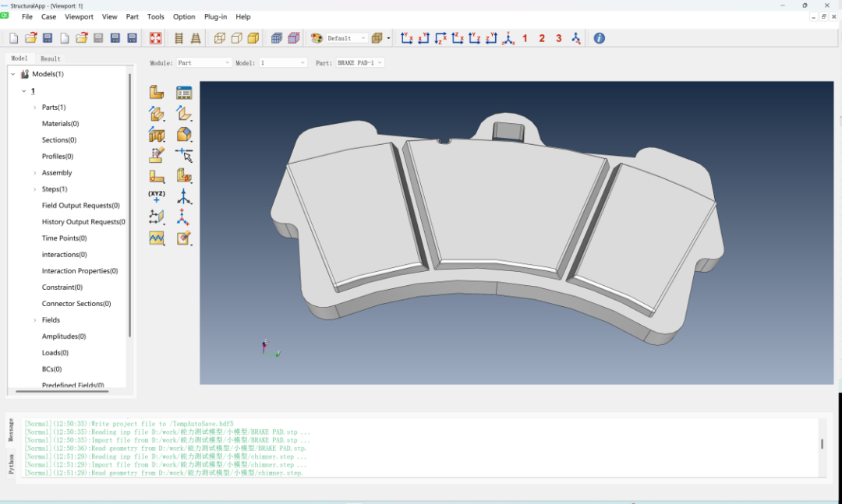
Task: Click the red-and-blue coordinate system tool
Action: 184,217
